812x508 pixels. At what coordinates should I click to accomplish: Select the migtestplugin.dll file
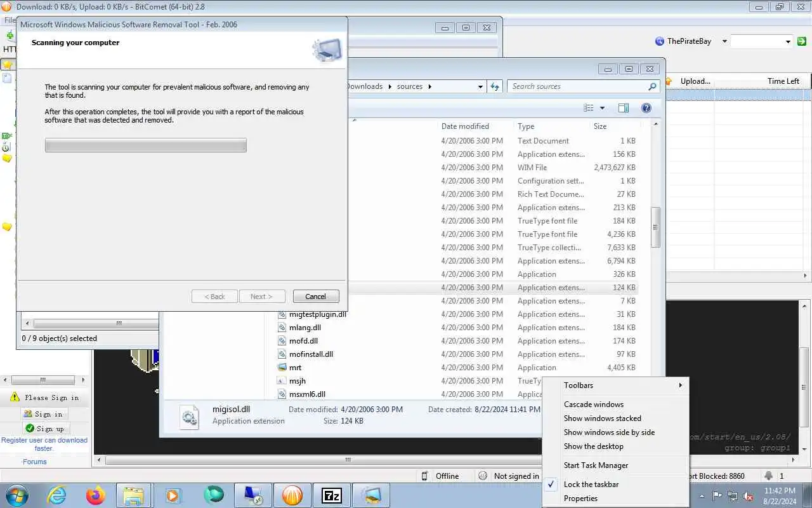(x=318, y=314)
